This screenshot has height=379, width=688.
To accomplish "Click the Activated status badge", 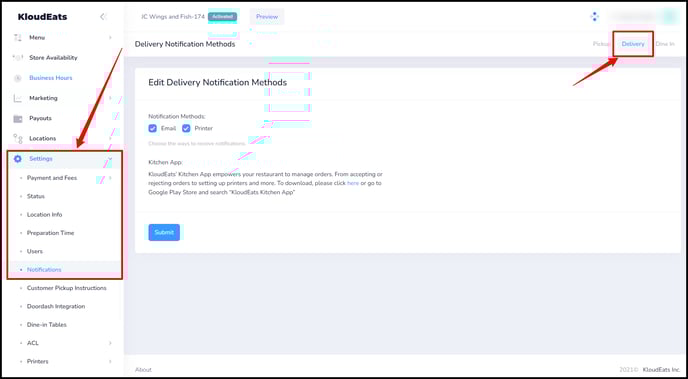I will pos(222,17).
